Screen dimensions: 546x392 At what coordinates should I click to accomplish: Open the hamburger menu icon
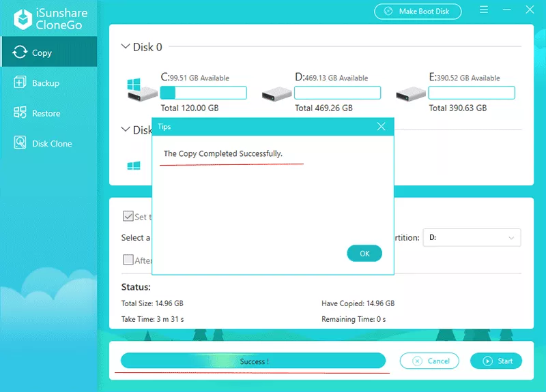pos(484,10)
